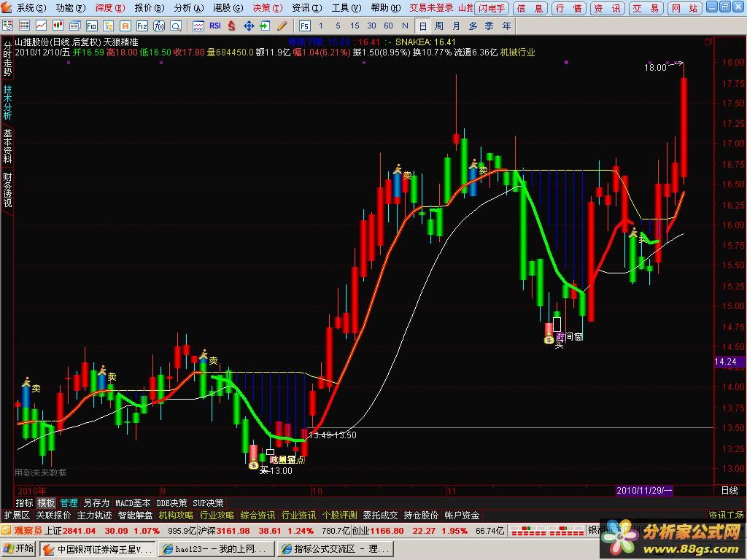Viewport: 747px width, 560px height.
Task: Open the 主力轨迹 panel tab
Action: [x=94, y=515]
